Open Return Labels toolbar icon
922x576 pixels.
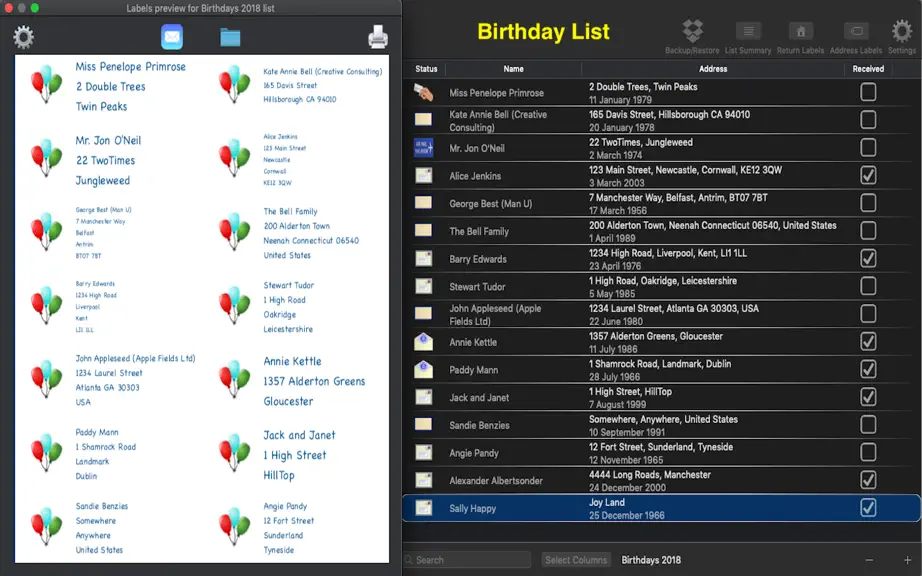coord(800,36)
